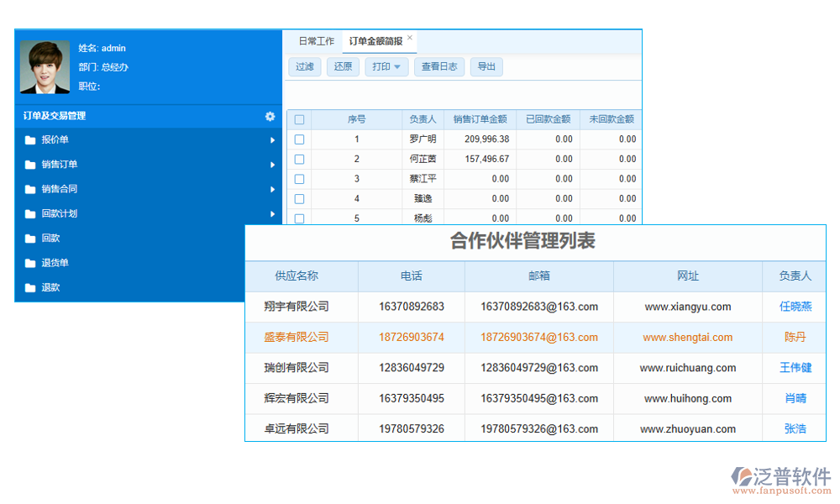Click the folder icon beside 销售订单

pyautogui.click(x=30, y=165)
